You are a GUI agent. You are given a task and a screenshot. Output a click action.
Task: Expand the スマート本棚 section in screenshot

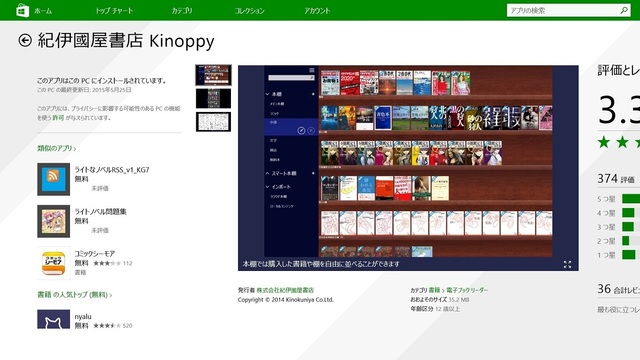[x=267, y=173]
